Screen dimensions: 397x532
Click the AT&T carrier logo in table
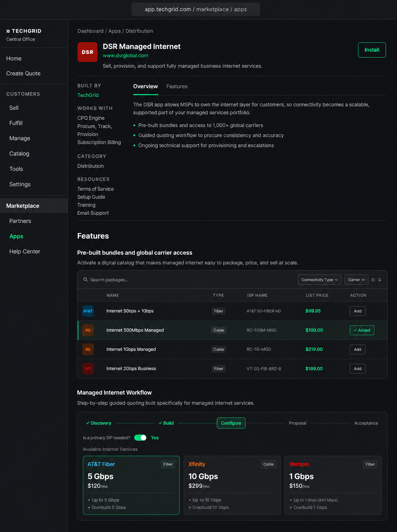88,311
